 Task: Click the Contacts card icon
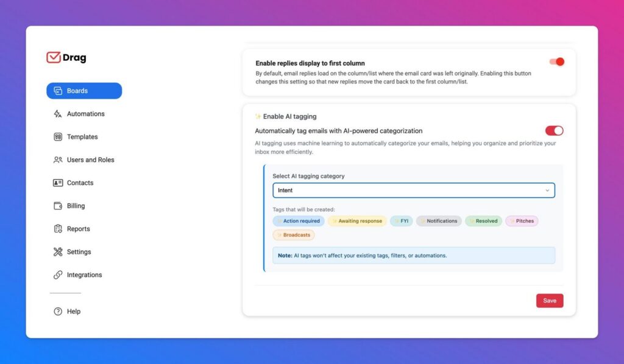(58, 183)
